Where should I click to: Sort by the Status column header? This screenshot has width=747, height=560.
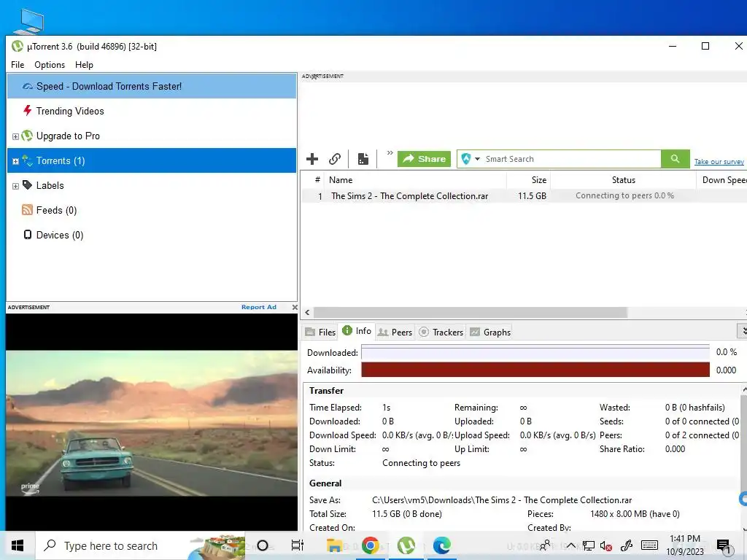pos(623,180)
